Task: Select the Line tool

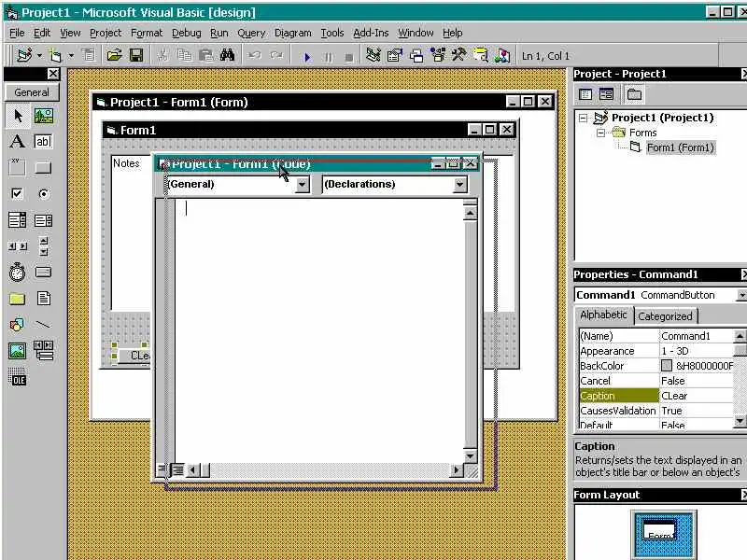Action: click(x=43, y=325)
